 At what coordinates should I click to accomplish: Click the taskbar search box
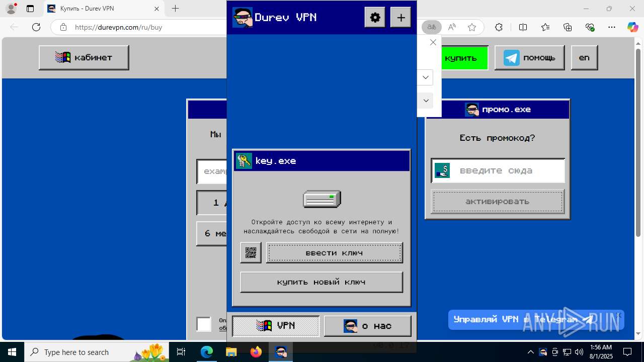coord(98,352)
